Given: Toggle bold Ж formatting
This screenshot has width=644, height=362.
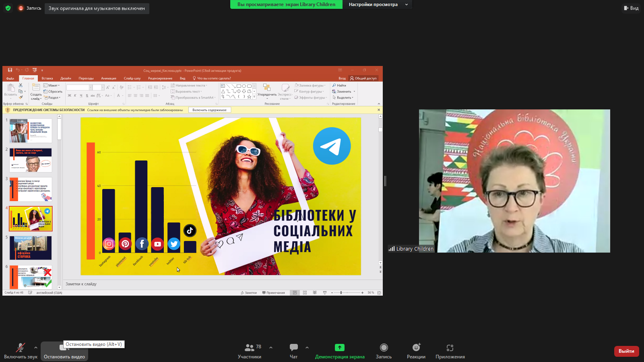Looking at the screenshot, I should 69,96.
